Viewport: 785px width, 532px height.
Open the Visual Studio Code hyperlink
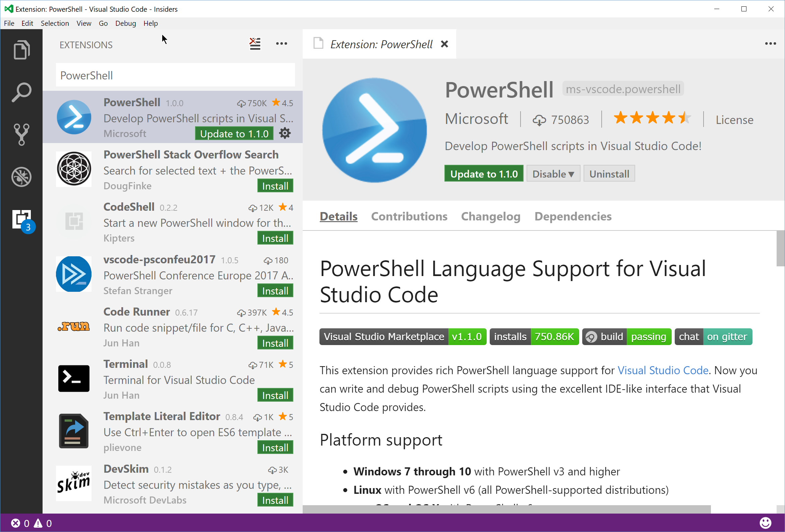[663, 370]
